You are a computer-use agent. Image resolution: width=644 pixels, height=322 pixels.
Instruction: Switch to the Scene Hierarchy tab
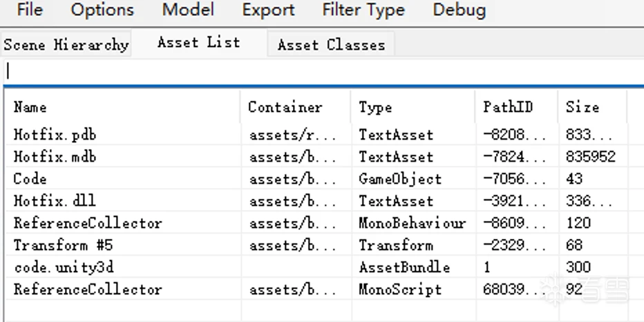[66, 44]
